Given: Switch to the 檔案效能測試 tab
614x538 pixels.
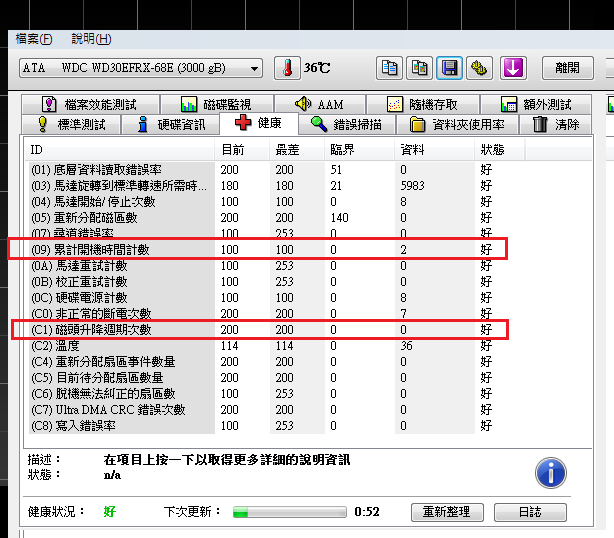Looking at the screenshot, I should [90, 105].
